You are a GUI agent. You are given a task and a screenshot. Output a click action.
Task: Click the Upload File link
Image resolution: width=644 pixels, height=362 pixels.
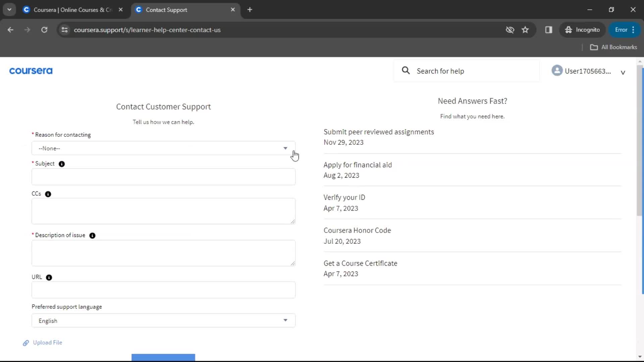(x=47, y=343)
